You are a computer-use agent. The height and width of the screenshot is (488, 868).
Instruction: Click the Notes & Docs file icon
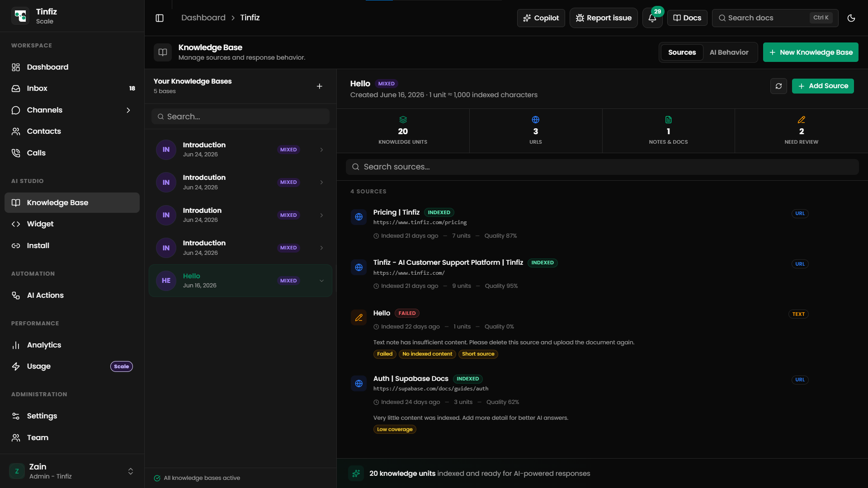pyautogui.click(x=669, y=120)
